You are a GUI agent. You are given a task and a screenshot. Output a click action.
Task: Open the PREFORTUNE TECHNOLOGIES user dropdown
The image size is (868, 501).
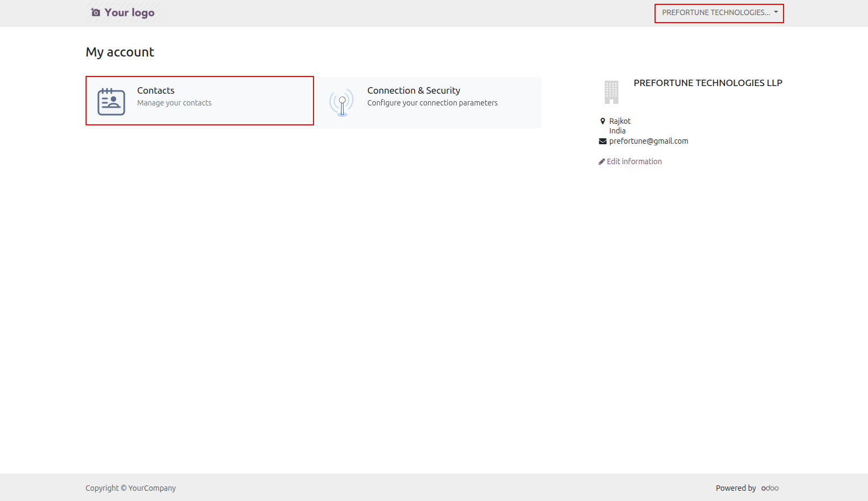(x=719, y=13)
